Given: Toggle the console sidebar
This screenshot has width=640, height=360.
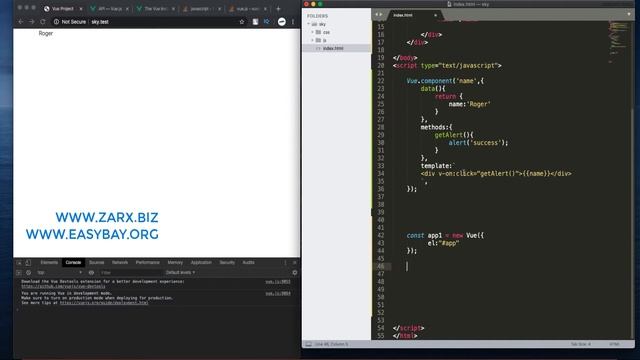Looking at the screenshot, I should (x=19, y=273).
